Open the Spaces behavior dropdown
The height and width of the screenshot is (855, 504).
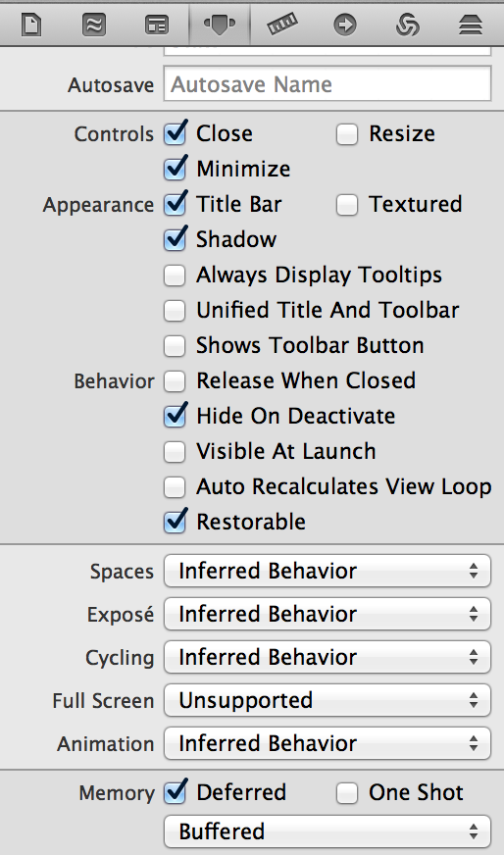coord(328,571)
